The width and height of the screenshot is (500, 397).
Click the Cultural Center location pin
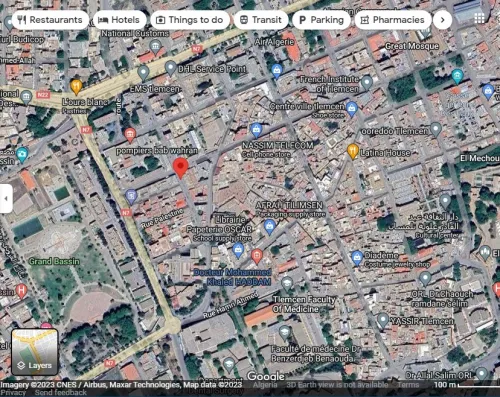click(445, 202)
